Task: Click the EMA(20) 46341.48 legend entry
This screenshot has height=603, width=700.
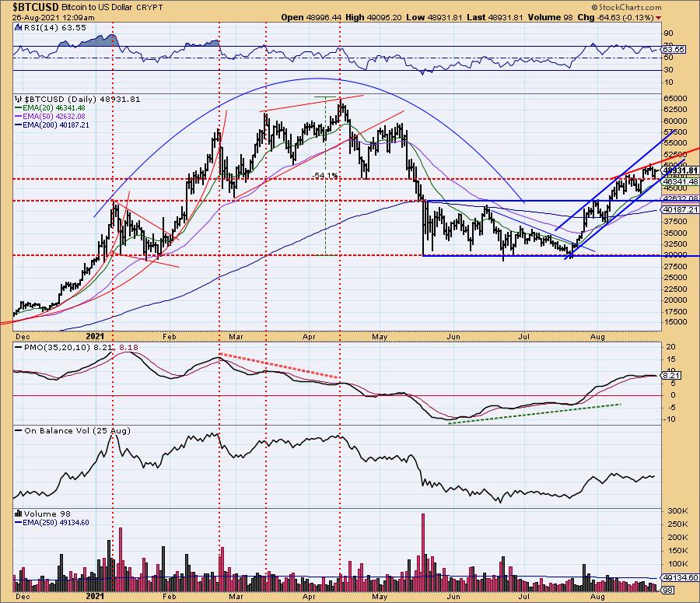Action: click(x=54, y=108)
